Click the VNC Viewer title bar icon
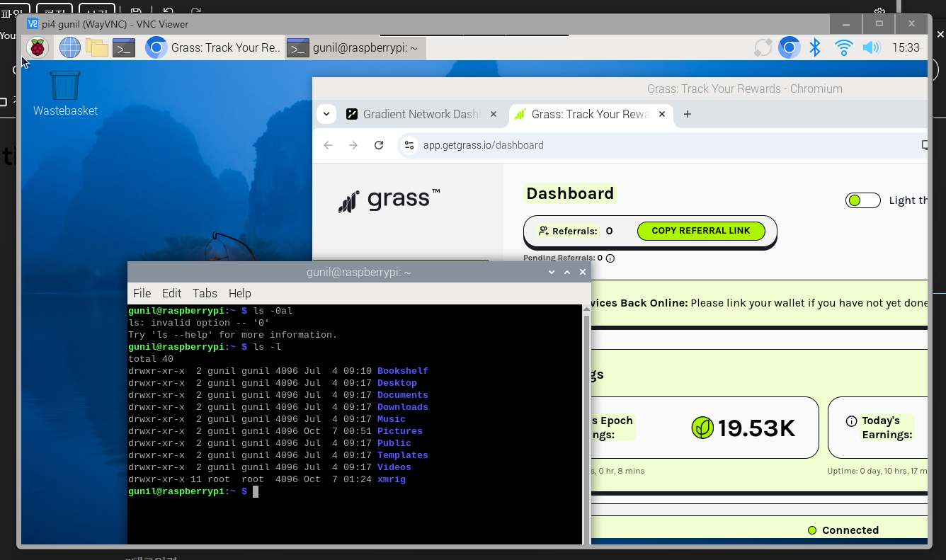Screen dimensions: 946x560 point(32,24)
